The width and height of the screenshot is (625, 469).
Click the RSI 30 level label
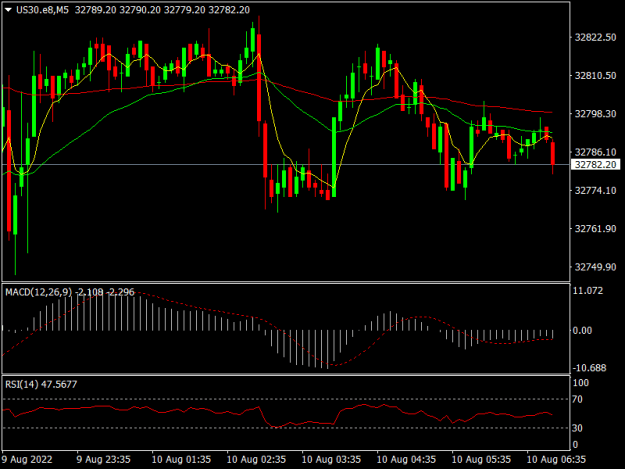click(x=577, y=428)
